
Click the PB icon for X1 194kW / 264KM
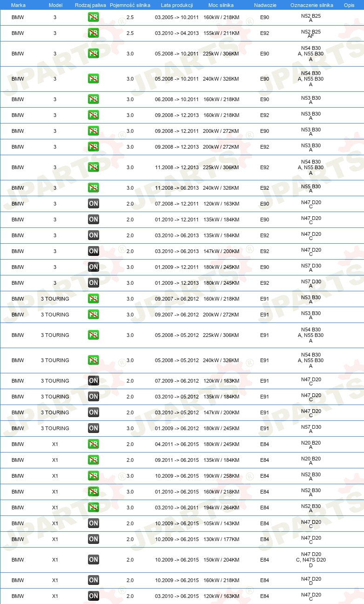pos(94,508)
